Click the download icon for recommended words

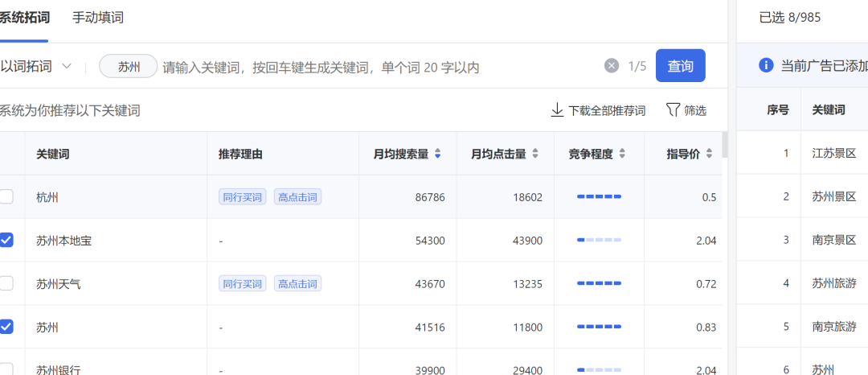(557, 110)
